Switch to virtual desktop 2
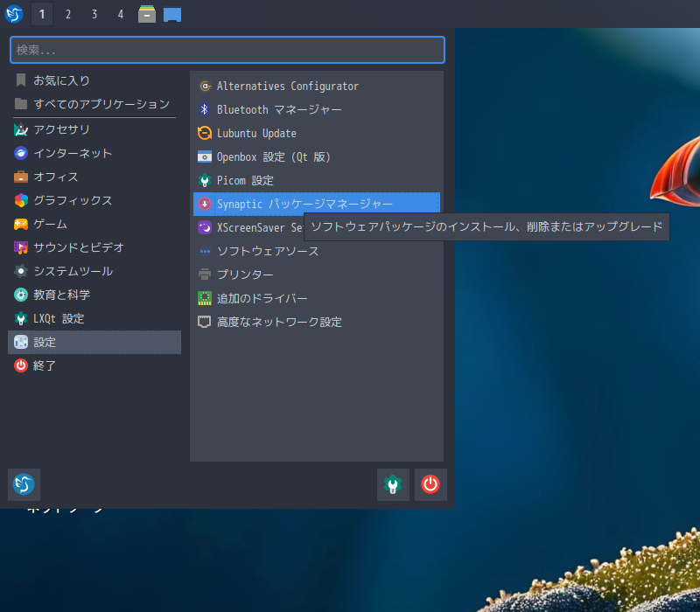This screenshot has width=700, height=612. pos(68,14)
